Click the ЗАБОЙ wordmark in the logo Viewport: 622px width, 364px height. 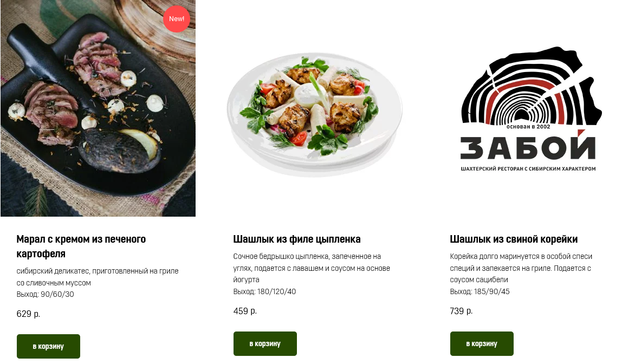[528, 146]
